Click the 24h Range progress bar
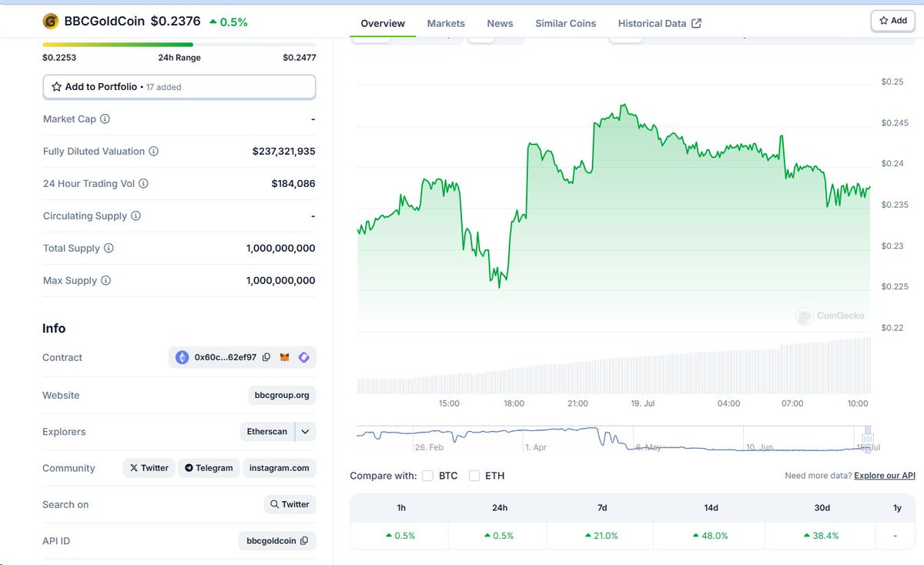924x565 pixels. pos(179,45)
